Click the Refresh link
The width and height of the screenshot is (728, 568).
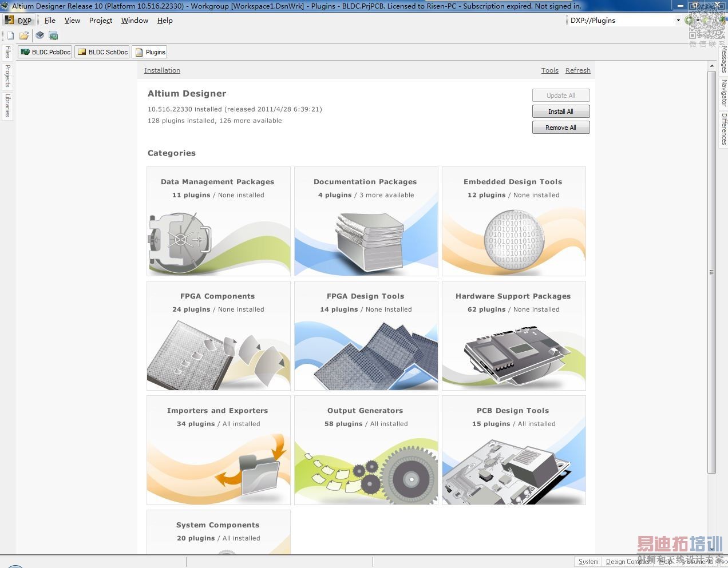577,70
